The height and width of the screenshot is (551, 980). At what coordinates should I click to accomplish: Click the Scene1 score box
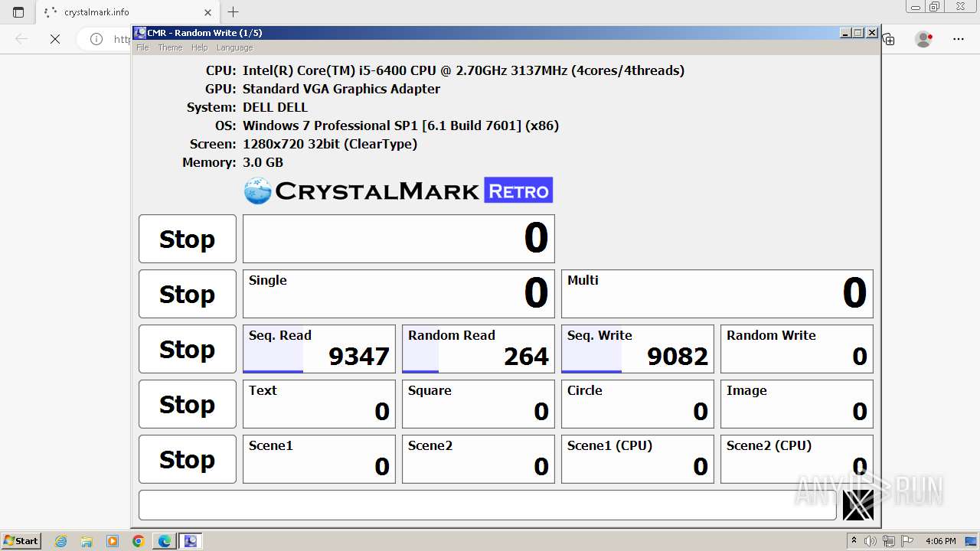[319, 459]
